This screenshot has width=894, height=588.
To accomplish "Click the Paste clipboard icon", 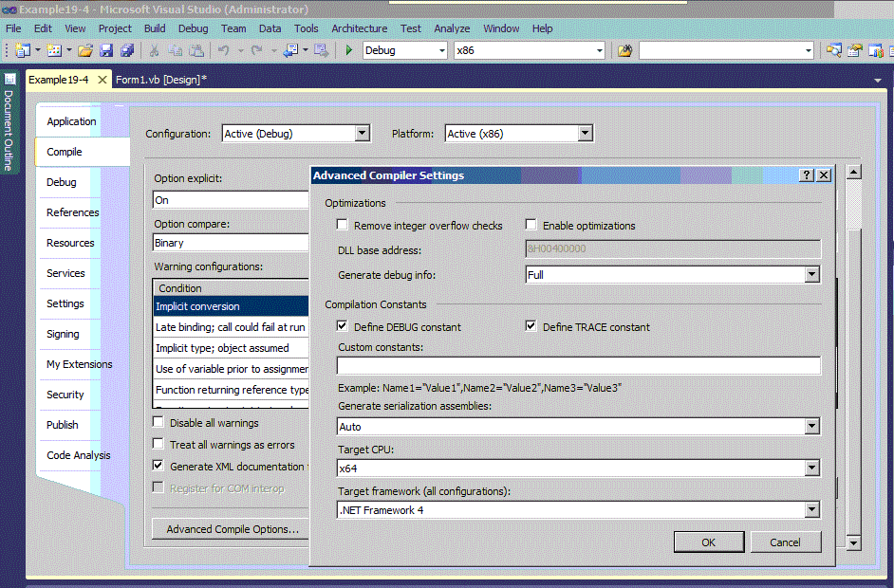I will coord(196,50).
